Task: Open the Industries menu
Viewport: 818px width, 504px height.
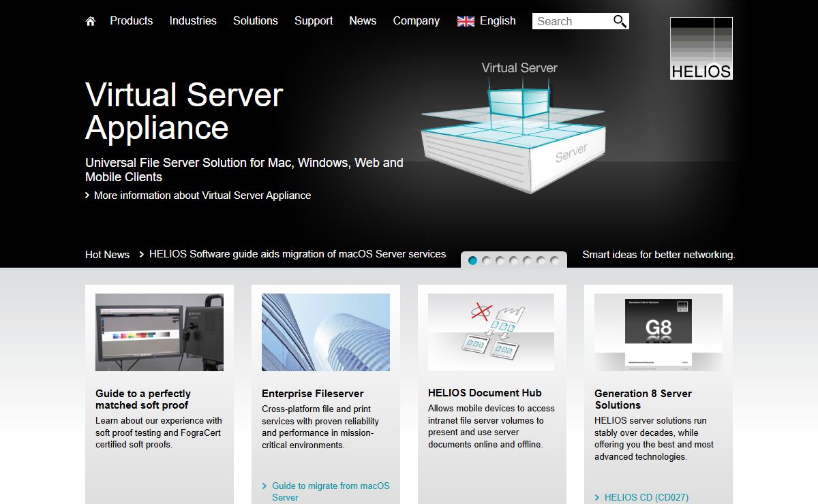Action: pos(193,21)
